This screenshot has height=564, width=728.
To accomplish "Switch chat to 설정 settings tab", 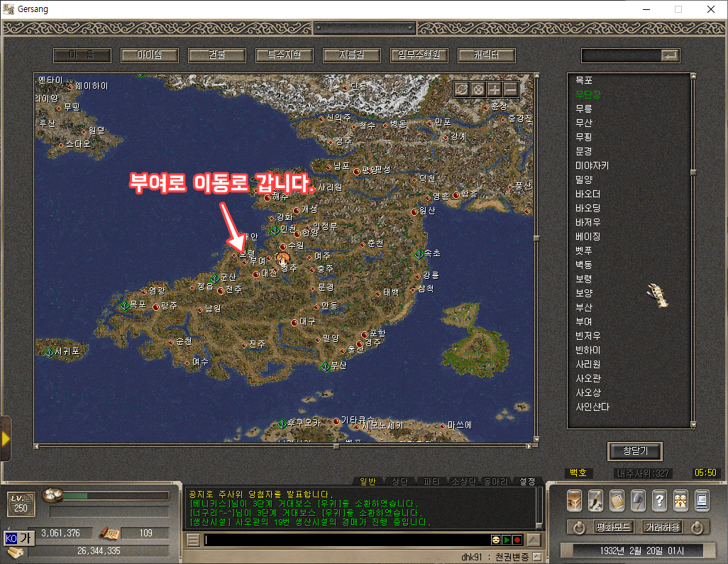I will point(527,482).
